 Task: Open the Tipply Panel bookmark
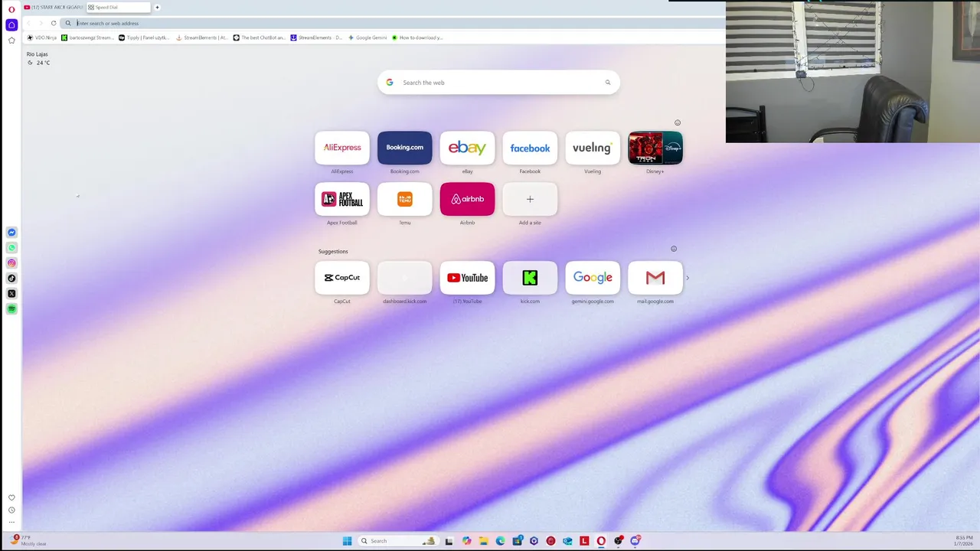coord(144,37)
